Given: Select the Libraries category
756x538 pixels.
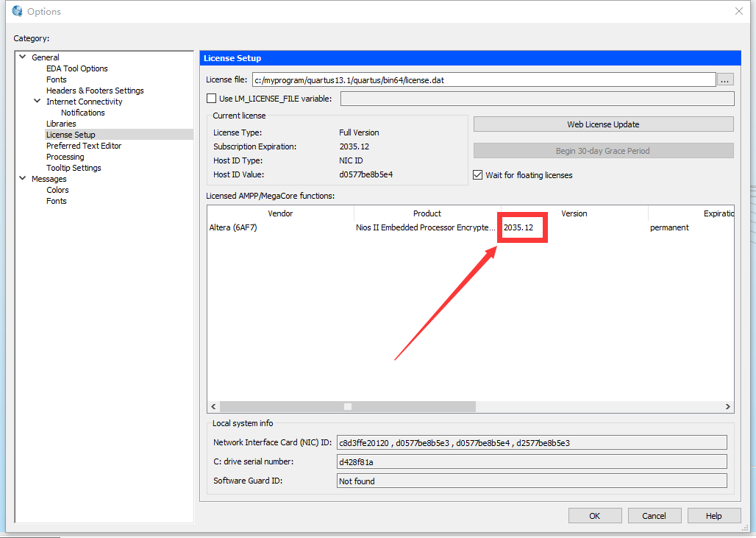Looking at the screenshot, I should coord(61,124).
